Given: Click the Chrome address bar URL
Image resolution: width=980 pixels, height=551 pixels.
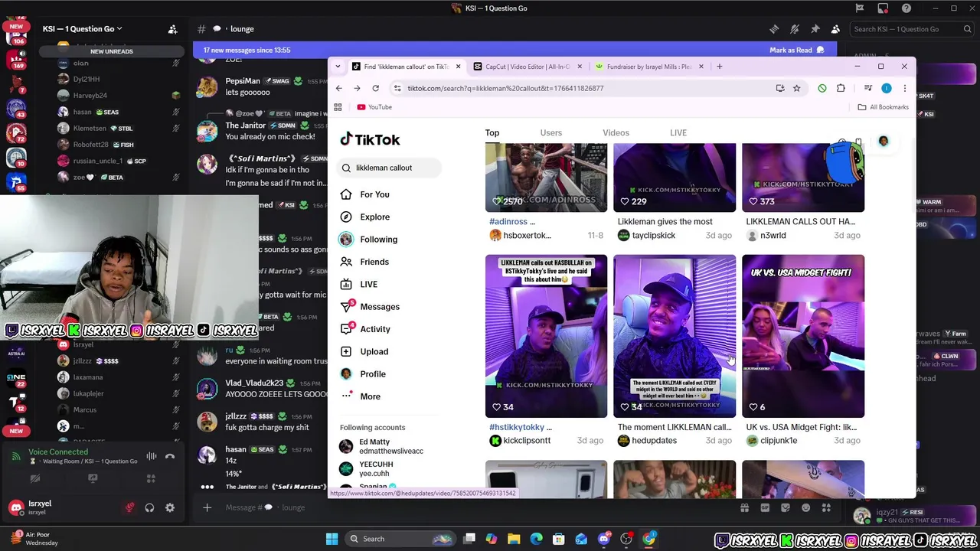Looking at the screenshot, I should [505, 88].
